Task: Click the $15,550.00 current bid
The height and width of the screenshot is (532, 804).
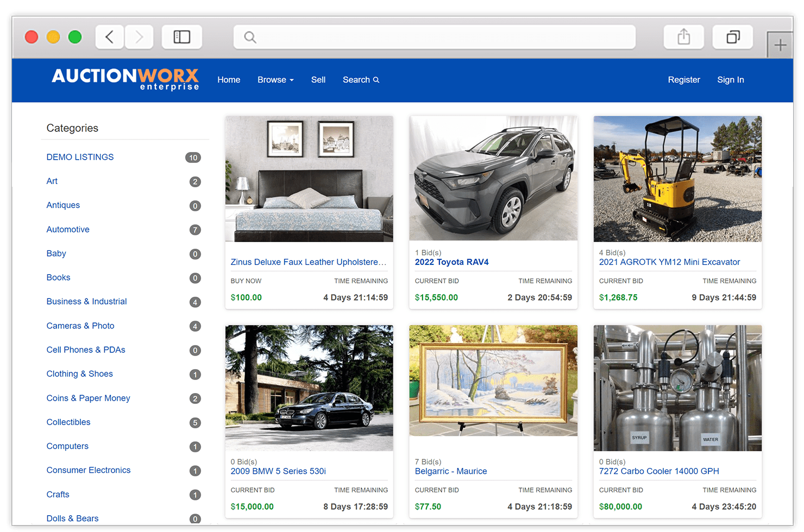Action: (x=436, y=297)
